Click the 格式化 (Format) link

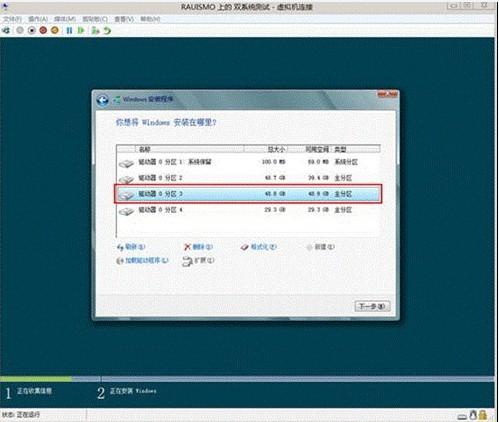tap(259, 247)
